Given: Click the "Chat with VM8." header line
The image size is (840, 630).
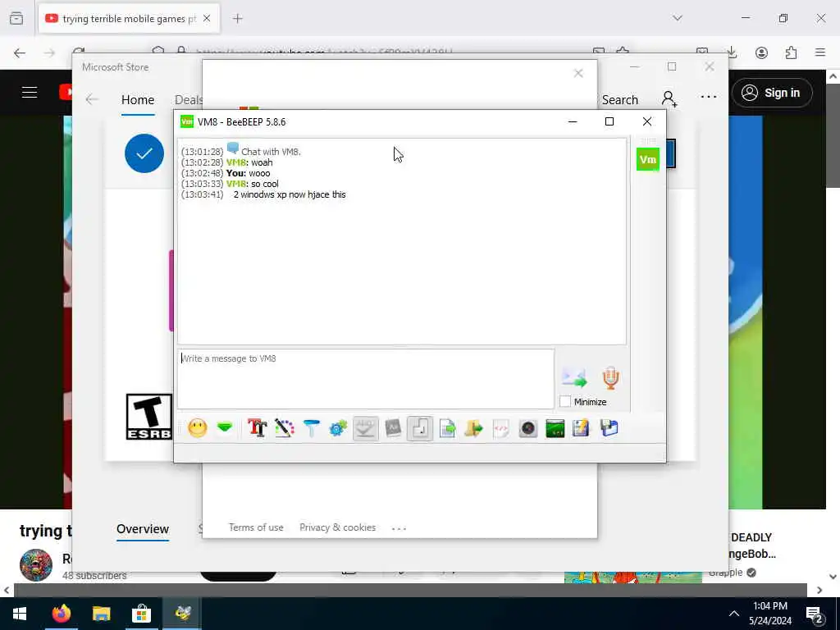Looking at the screenshot, I should pos(271,152).
